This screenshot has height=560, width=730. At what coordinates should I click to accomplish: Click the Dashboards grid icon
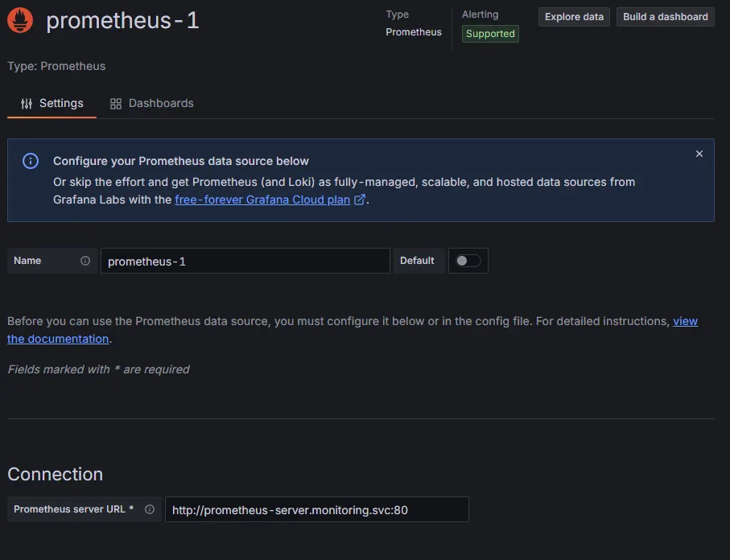(x=116, y=104)
